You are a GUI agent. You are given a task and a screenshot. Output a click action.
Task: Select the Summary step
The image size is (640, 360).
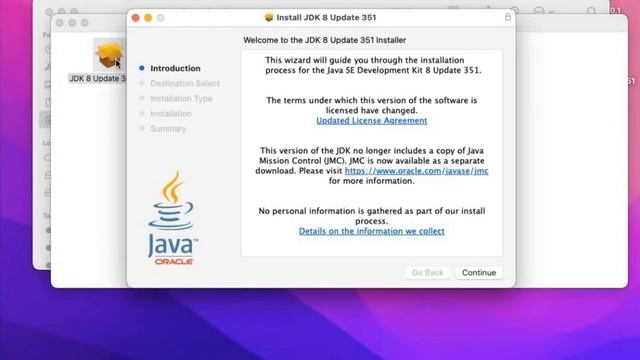click(168, 129)
